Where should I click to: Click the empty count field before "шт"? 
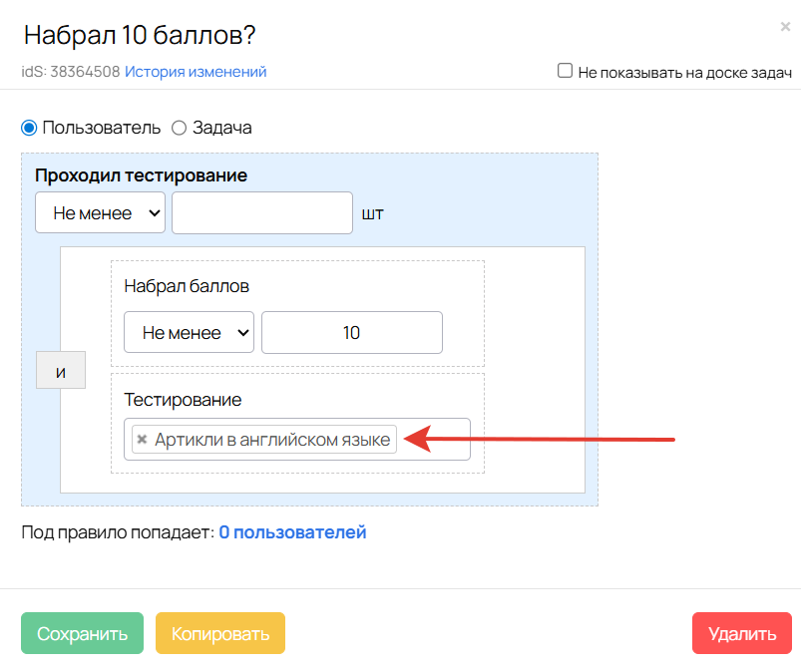coord(262,213)
